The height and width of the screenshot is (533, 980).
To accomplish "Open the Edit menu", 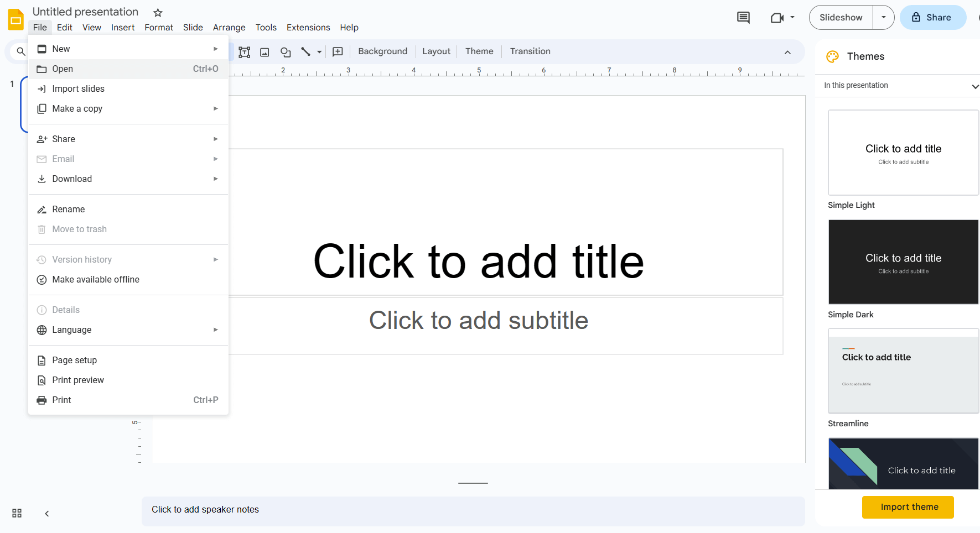I will tap(65, 28).
